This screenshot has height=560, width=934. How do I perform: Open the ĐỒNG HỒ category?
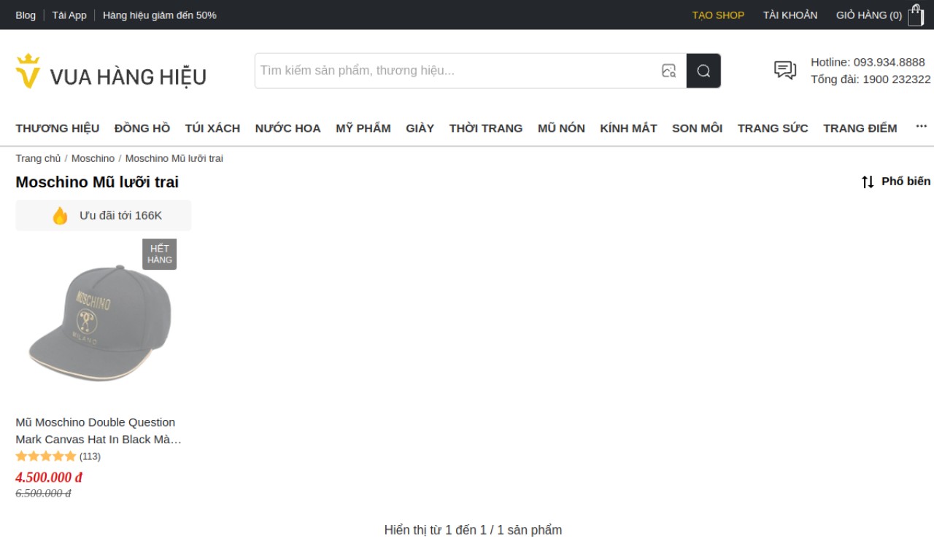pyautogui.click(x=142, y=128)
